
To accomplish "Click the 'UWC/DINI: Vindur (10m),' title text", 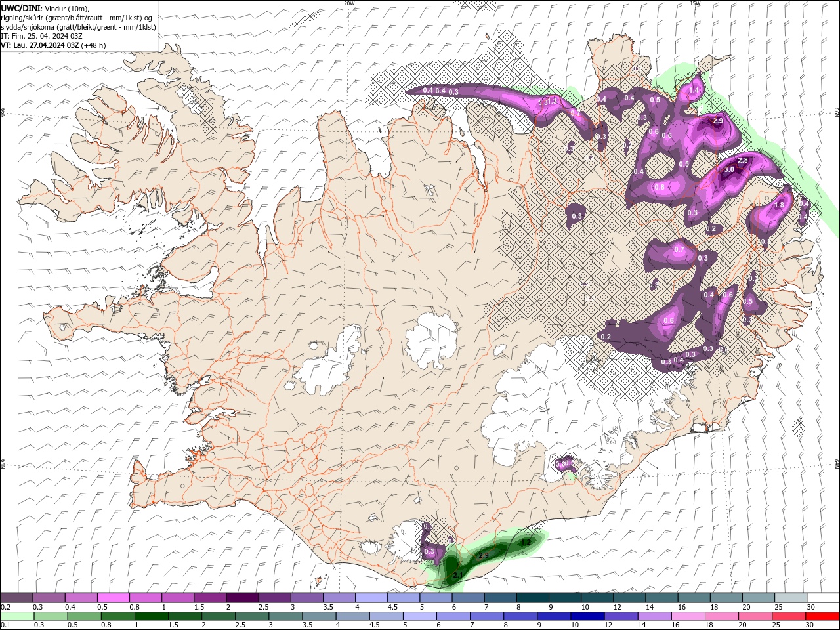I will 47,8.
